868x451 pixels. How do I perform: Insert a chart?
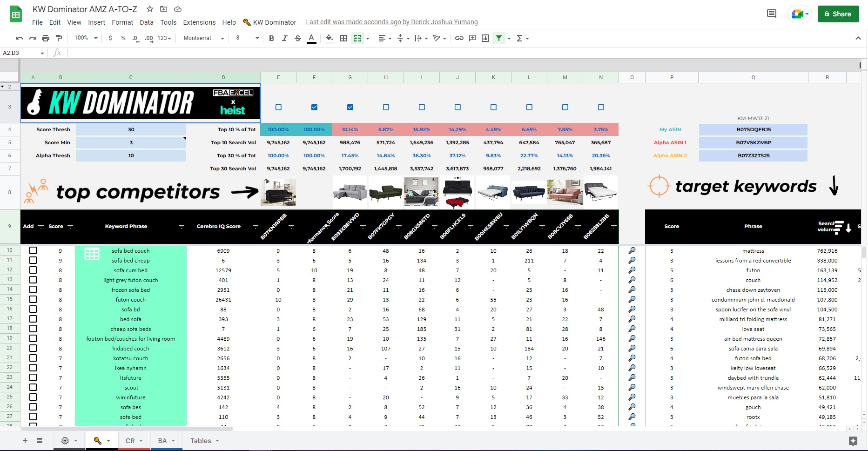[485, 38]
